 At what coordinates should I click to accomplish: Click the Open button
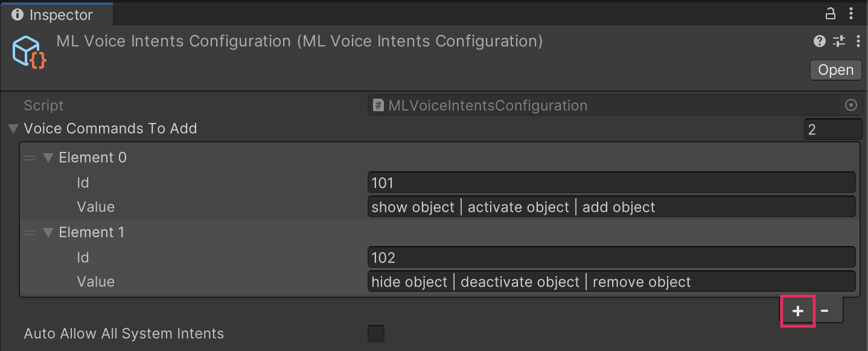tap(835, 70)
